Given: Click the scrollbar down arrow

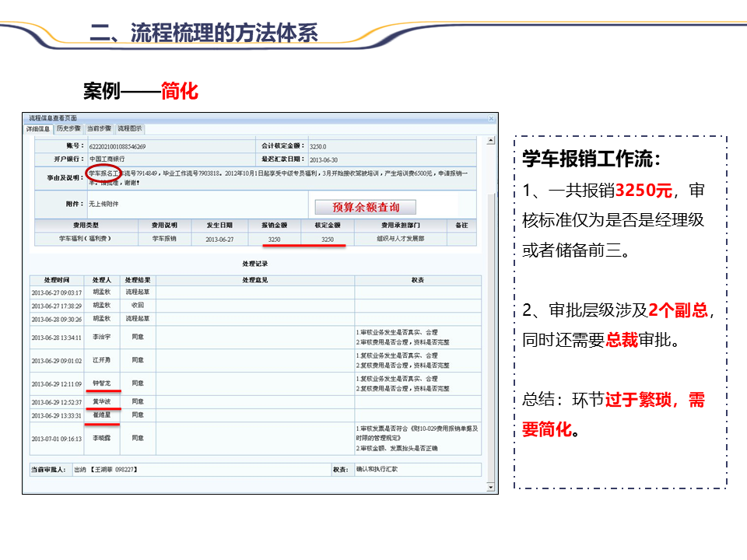Looking at the screenshot, I should 491,487.
